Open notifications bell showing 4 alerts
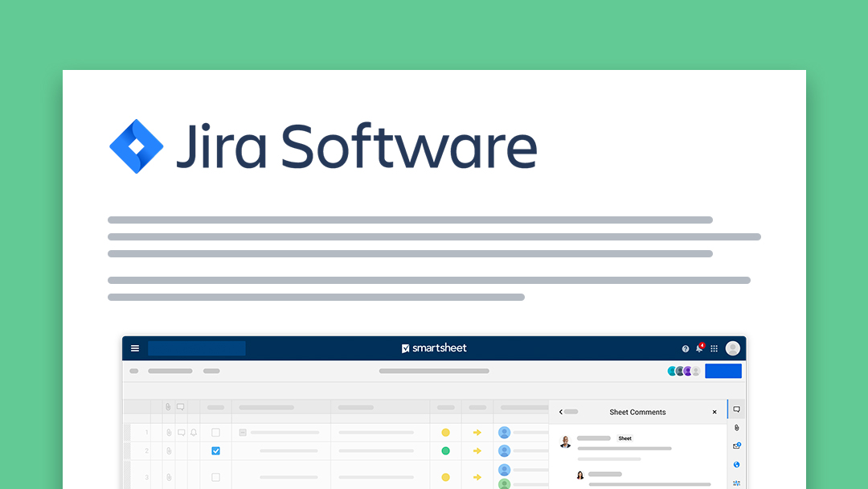This screenshot has height=489, width=868. [700, 347]
